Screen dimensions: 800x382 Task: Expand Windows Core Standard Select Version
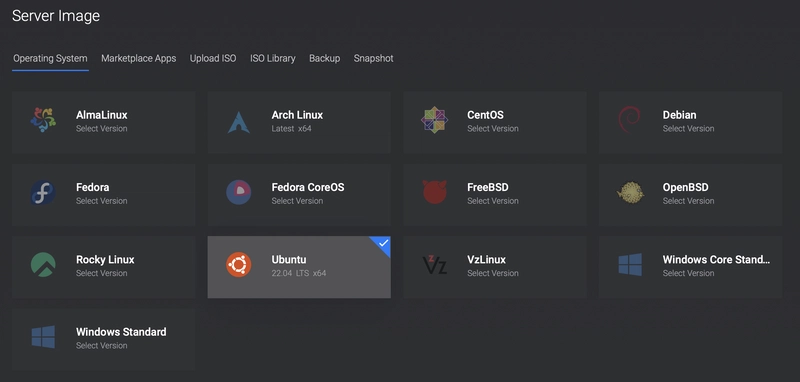[688, 273]
